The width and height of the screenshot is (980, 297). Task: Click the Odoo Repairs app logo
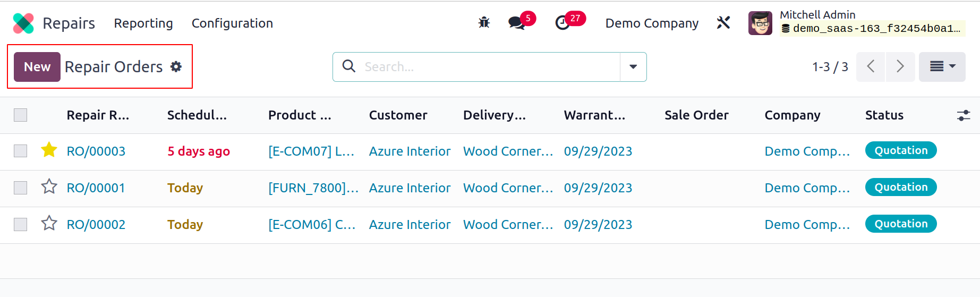23,23
